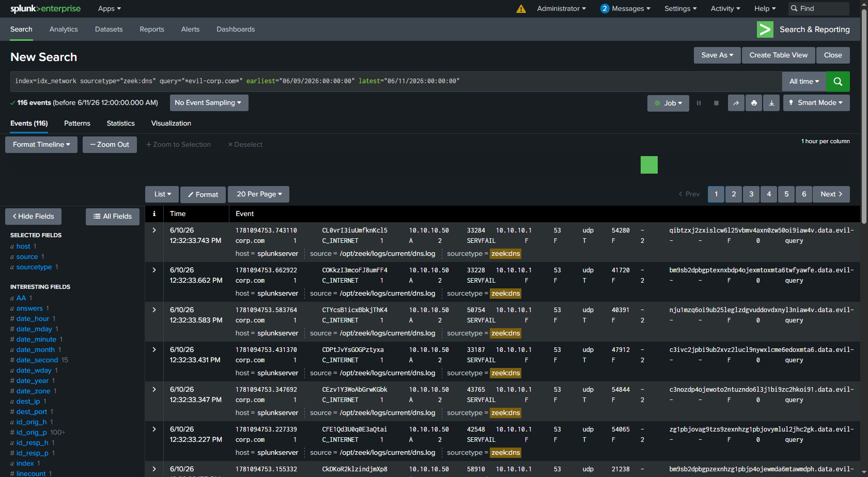Viewport: 868px width, 477px height.
Task: Expand the event at 12:32:33.347 PM
Action: click(x=154, y=389)
